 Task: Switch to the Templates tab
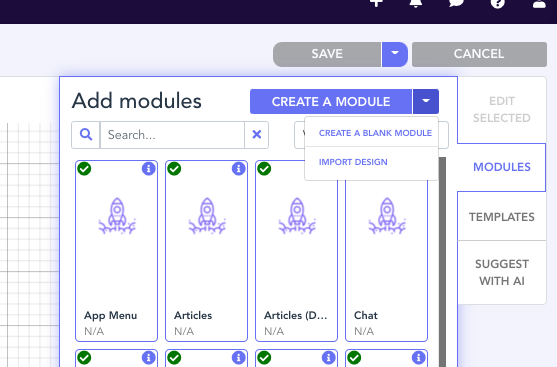pyautogui.click(x=502, y=217)
